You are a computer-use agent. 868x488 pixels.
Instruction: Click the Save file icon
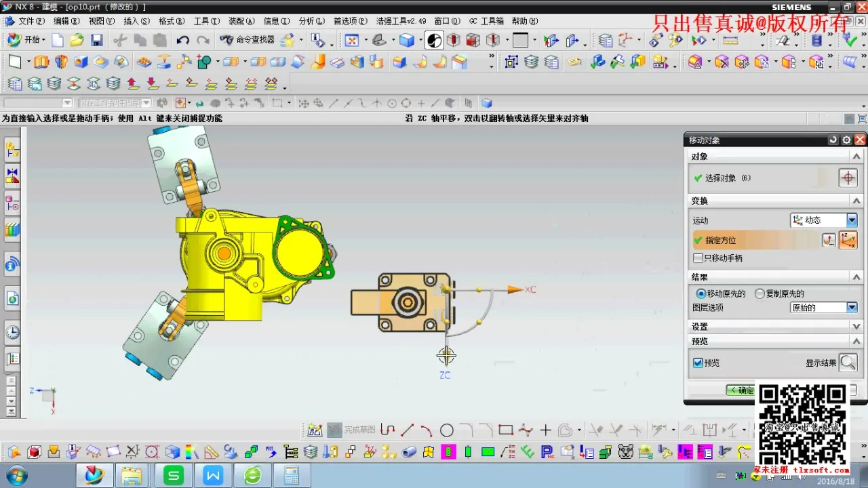click(x=97, y=41)
